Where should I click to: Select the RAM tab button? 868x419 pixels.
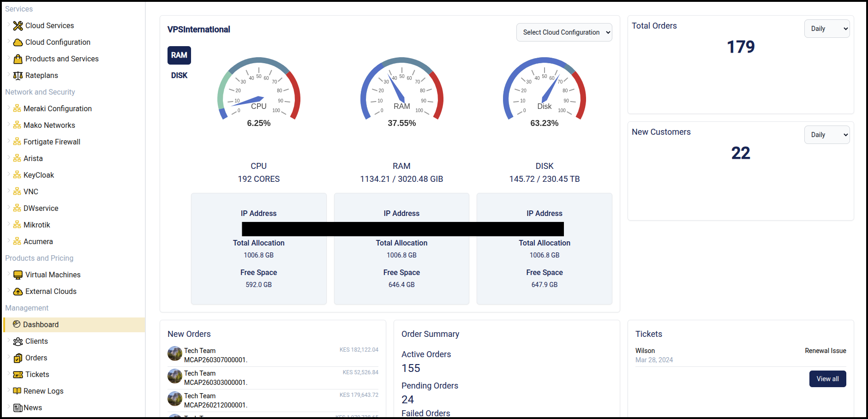coord(179,55)
